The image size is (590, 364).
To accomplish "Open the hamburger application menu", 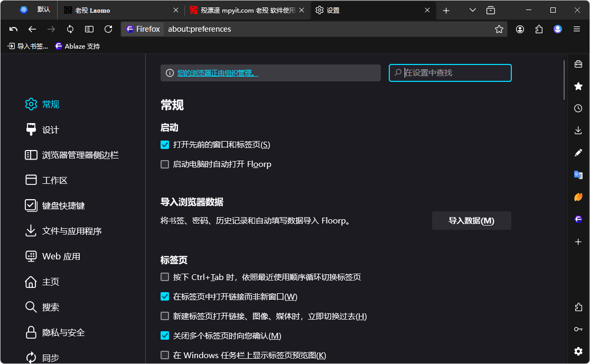I will tap(576, 29).
